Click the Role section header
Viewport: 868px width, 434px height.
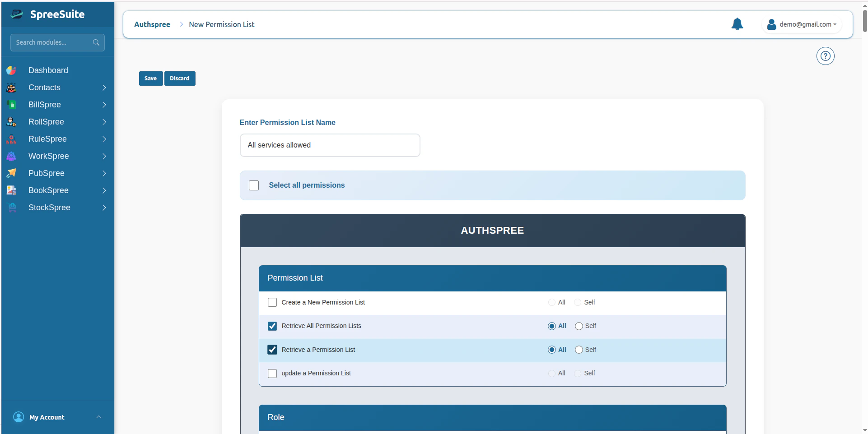[493, 418]
